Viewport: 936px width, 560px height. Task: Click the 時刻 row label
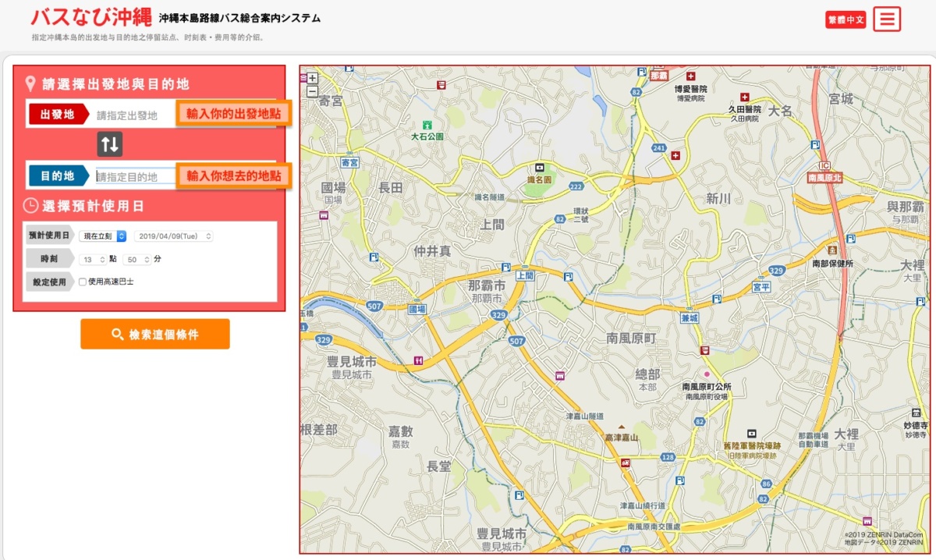(50, 259)
